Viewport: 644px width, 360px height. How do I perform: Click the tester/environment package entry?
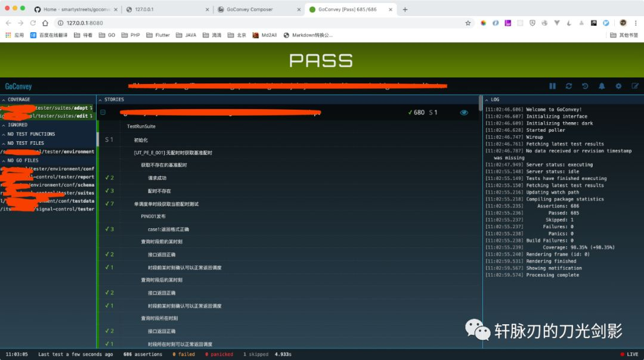point(48,152)
